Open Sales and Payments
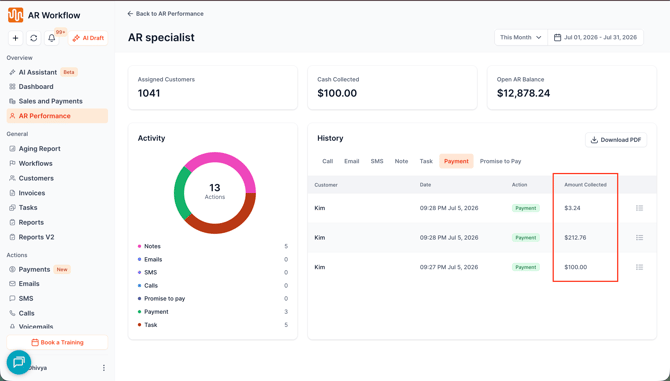Image resolution: width=670 pixels, height=381 pixels. [x=50, y=101]
